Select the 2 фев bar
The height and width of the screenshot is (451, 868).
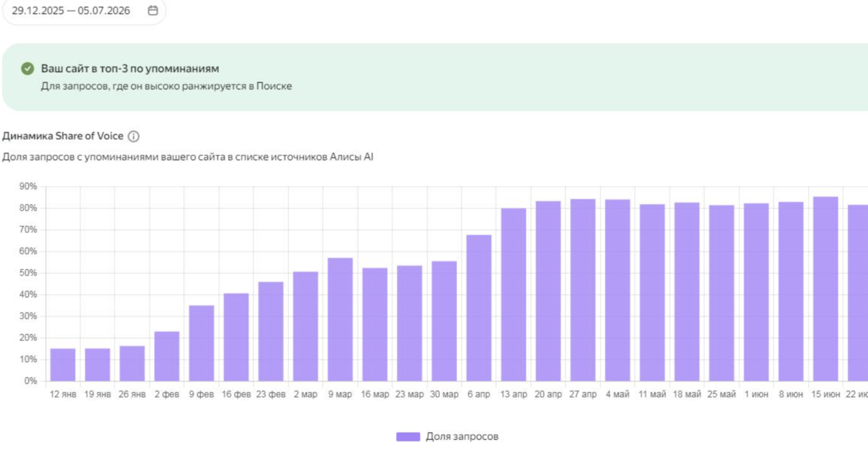pyautogui.click(x=167, y=357)
